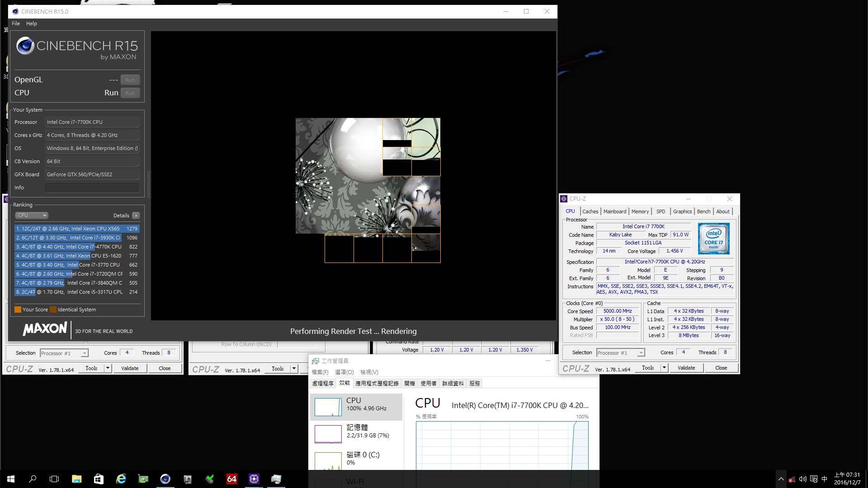Switch to the 開機 tab in Task Manager
This screenshot has width=868, height=488.
pos(410,384)
